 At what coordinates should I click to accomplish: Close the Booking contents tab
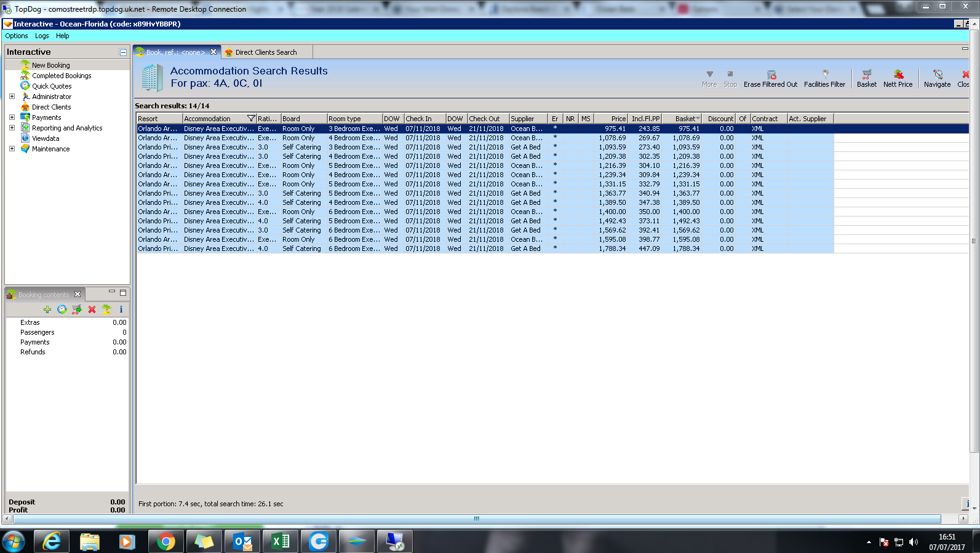(78, 295)
